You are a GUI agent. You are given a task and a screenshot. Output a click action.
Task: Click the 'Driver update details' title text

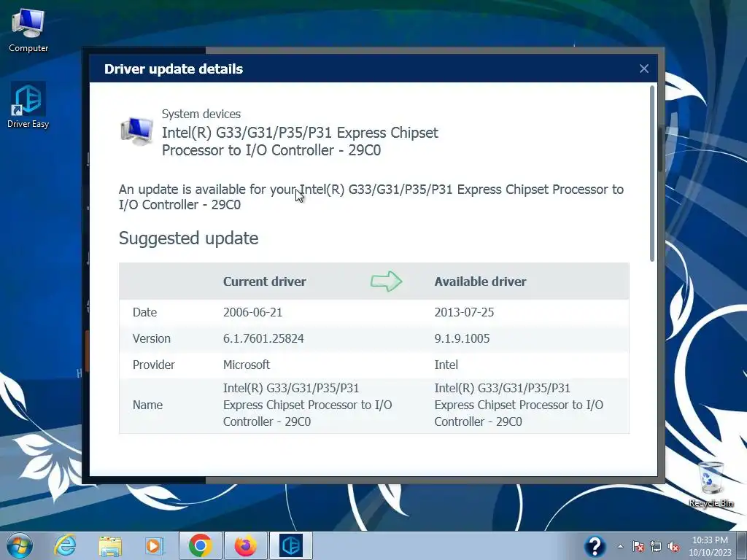click(174, 69)
